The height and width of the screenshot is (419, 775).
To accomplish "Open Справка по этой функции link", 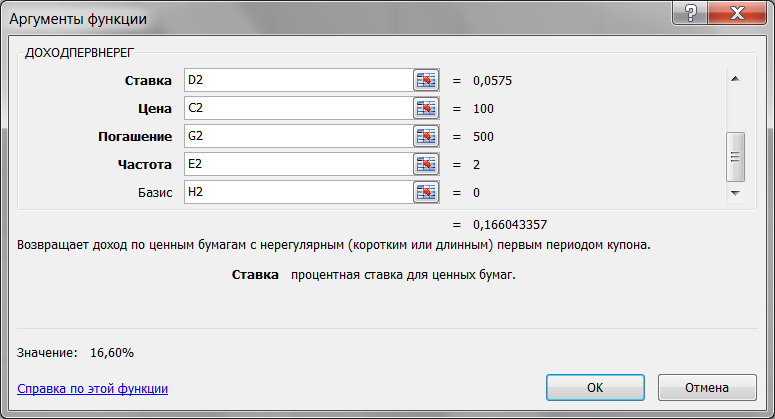I will [x=92, y=389].
